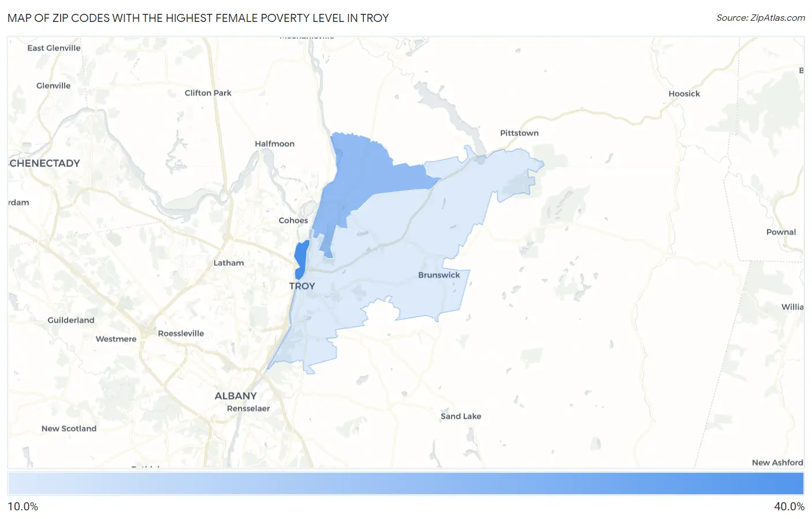The width and height of the screenshot is (812, 519).
Task: Click the Roessleville label
Action: (x=181, y=334)
